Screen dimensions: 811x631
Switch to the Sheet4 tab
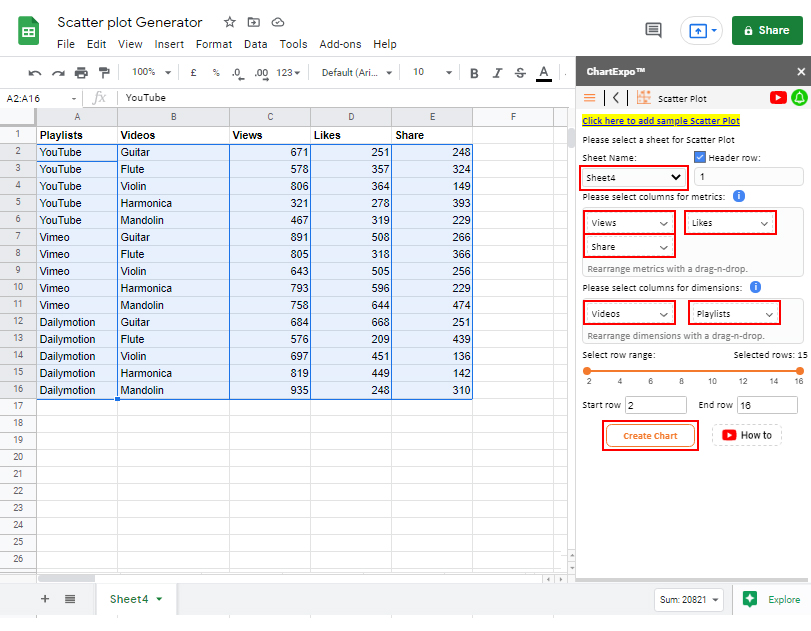point(136,599)
